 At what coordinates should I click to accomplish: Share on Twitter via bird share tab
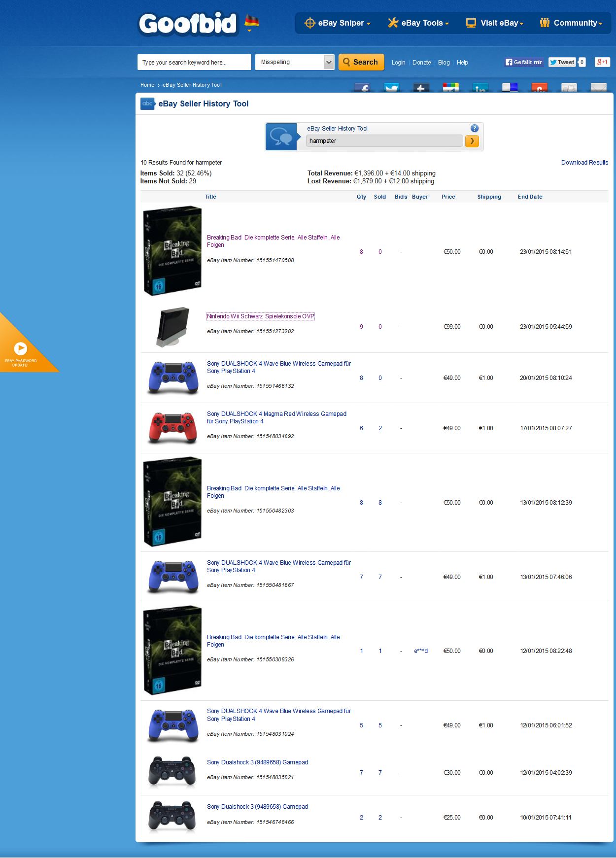tap(392, 88)
